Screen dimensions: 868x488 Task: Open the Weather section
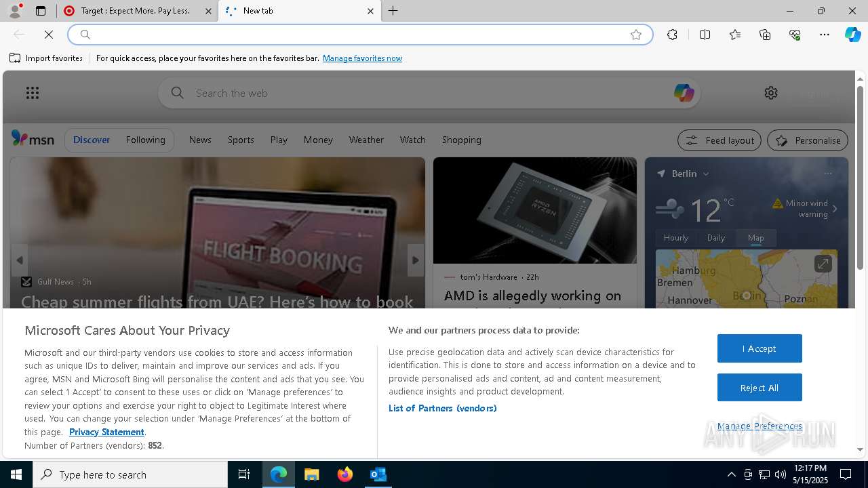tap(366, 140)
